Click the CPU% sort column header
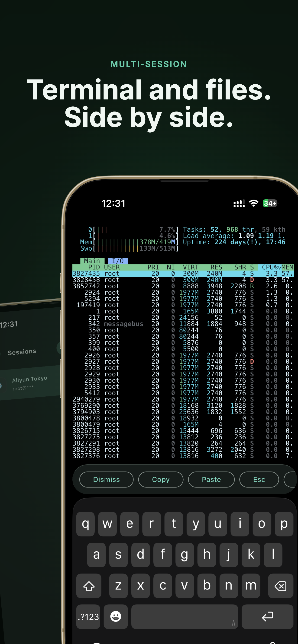The height and width of the screenshot is (644, 298). (270, 267)
